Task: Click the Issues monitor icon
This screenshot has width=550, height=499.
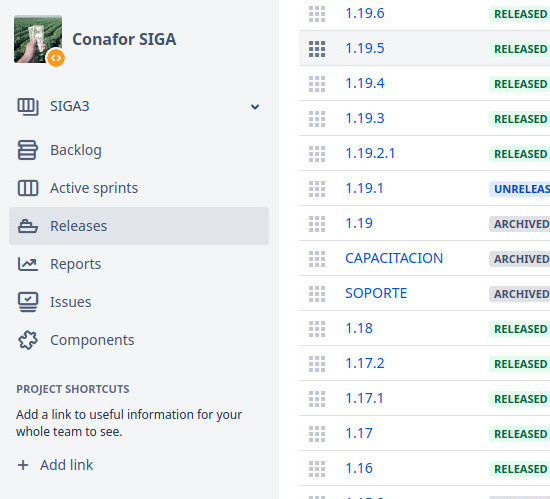Action: tap(28, 302)
